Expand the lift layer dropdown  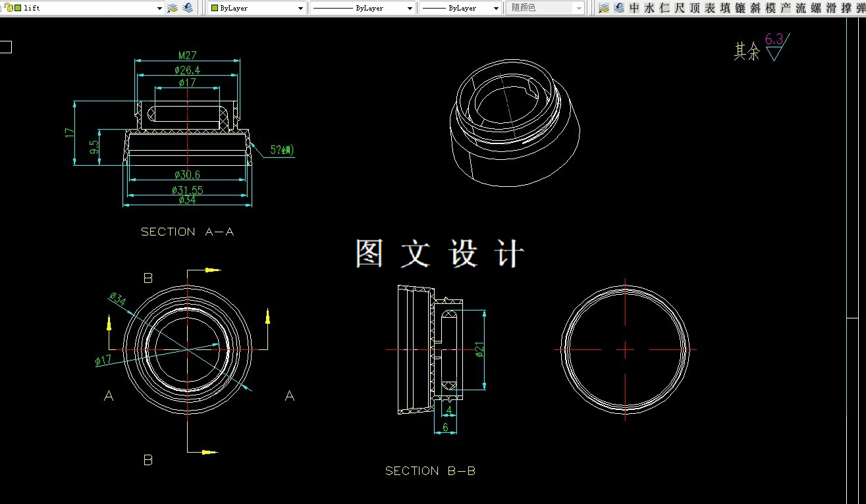[159, 9]
